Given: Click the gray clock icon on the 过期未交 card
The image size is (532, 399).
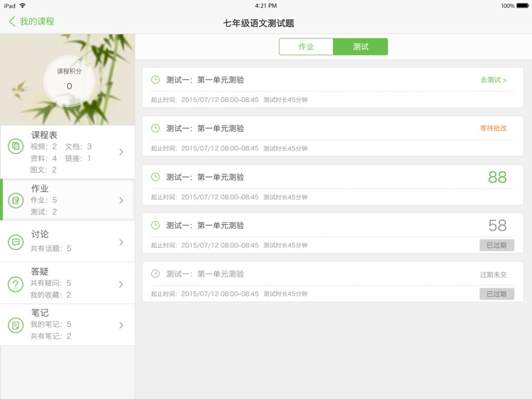Looking at the screenshot, I should coord(155,274).
